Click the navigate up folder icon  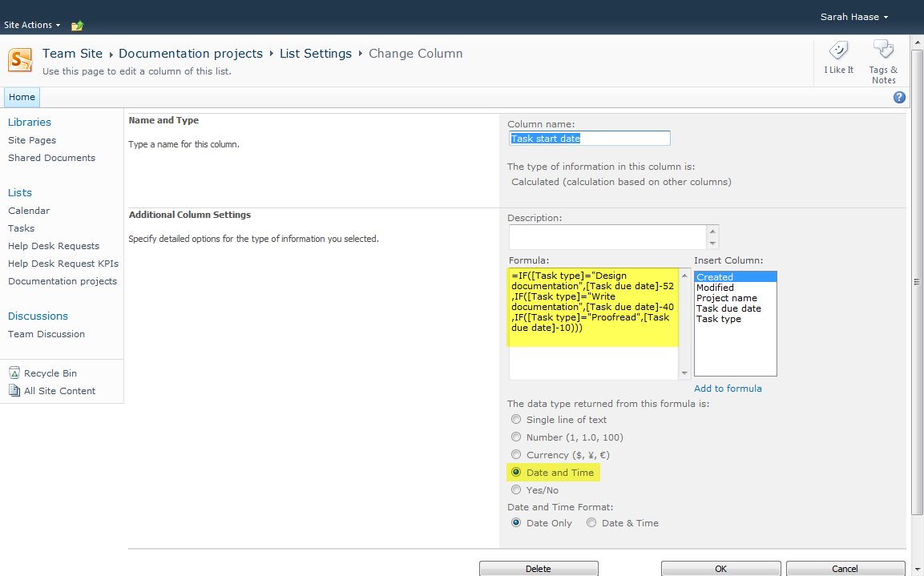[77, 26]
